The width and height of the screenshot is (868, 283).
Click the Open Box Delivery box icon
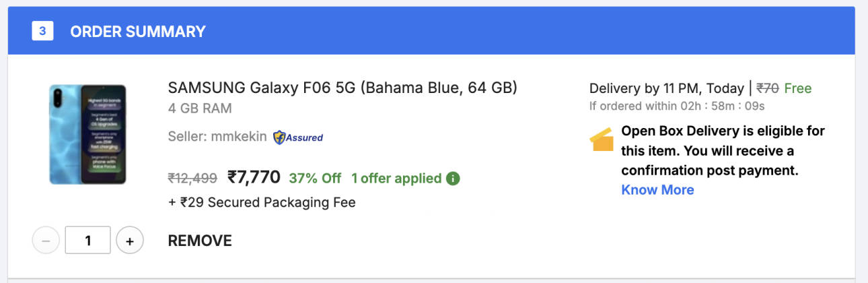click(602, 139)
